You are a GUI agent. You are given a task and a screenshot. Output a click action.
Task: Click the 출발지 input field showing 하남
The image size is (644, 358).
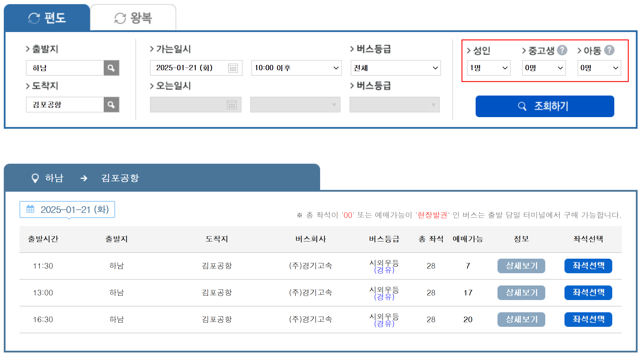65,68
